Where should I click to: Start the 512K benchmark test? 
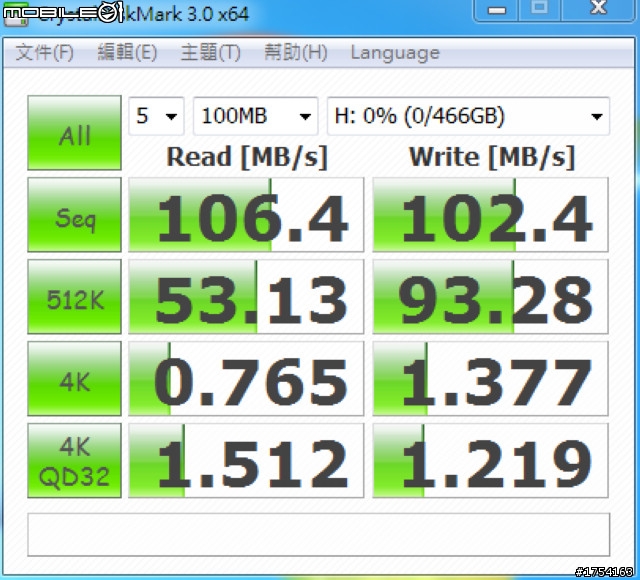[74, 297]
